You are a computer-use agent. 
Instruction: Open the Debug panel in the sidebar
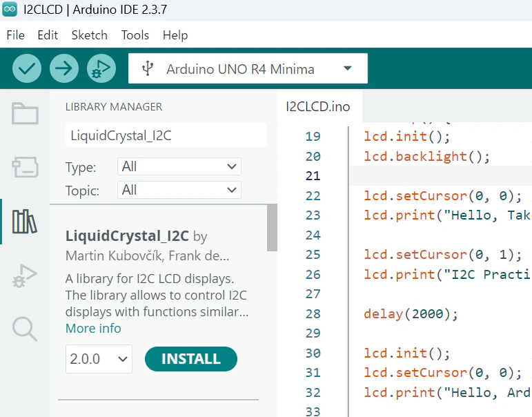pyautogui.click(x=24, y=275)
